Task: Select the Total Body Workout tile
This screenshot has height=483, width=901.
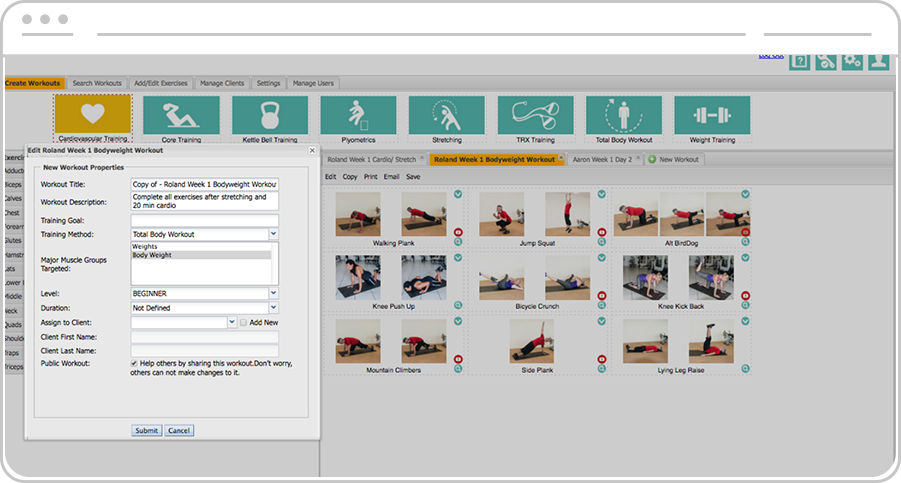Action: coord(623,115)
